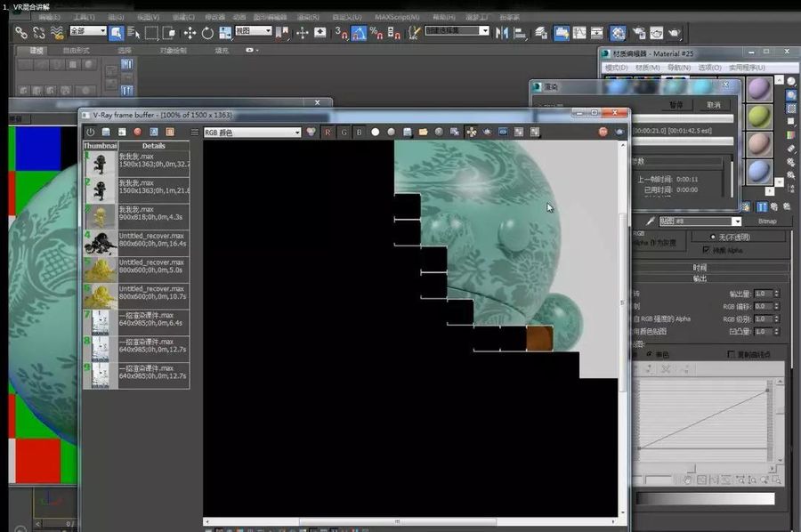Click the track mouse while rendering icon
Image resolution: width=801 pixels, height=532 pixels.
pyautogui.click(x=472, y=133)
